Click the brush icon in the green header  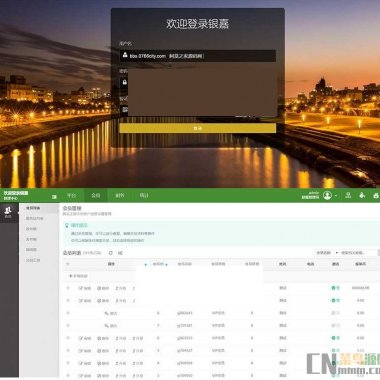(x=362, y=195)
